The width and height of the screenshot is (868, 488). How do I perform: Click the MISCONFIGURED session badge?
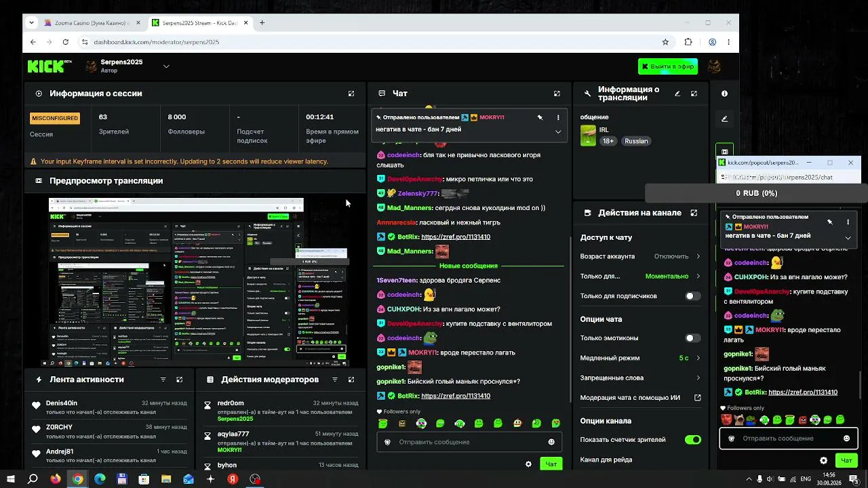55,118
